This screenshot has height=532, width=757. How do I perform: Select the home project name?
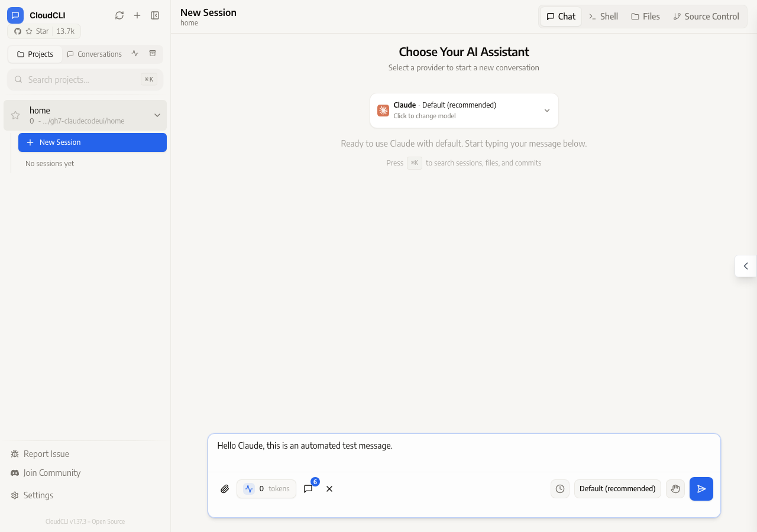point(40,111)
